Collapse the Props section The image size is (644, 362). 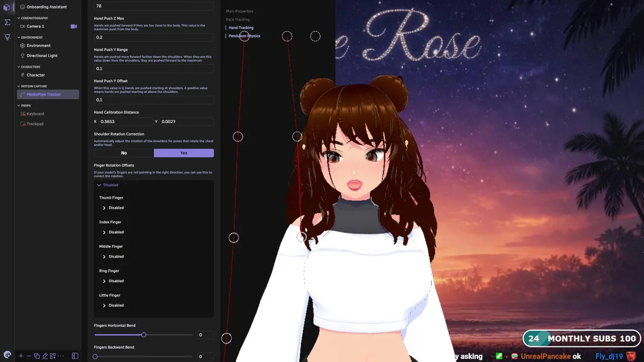[25, 106]
